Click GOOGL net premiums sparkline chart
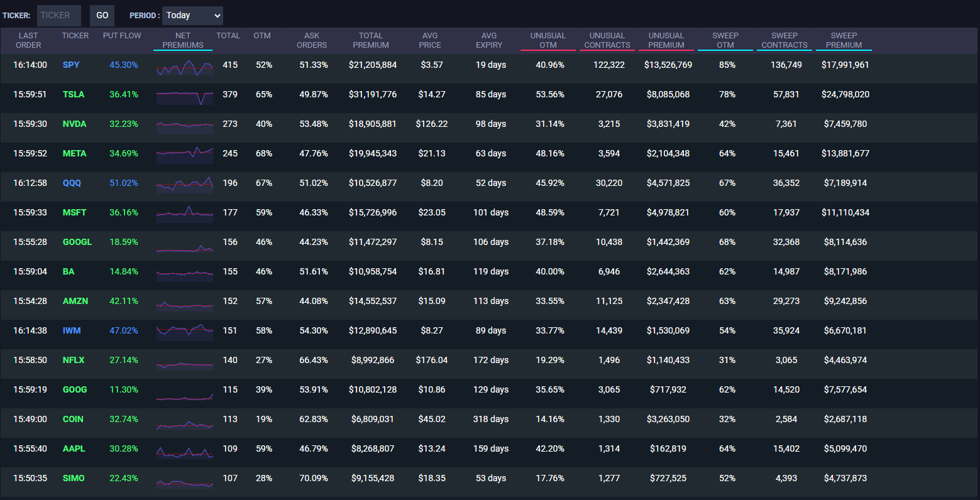This screenshot has height=500, width=980. (x=185, y=244)
